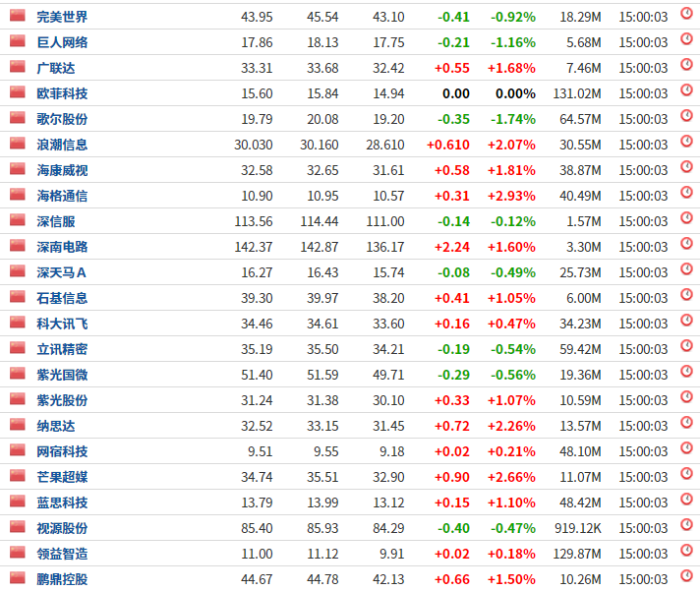Open the 网宿科技 stock link
Screen dimensions: 700x591
(x=62, y=451)
